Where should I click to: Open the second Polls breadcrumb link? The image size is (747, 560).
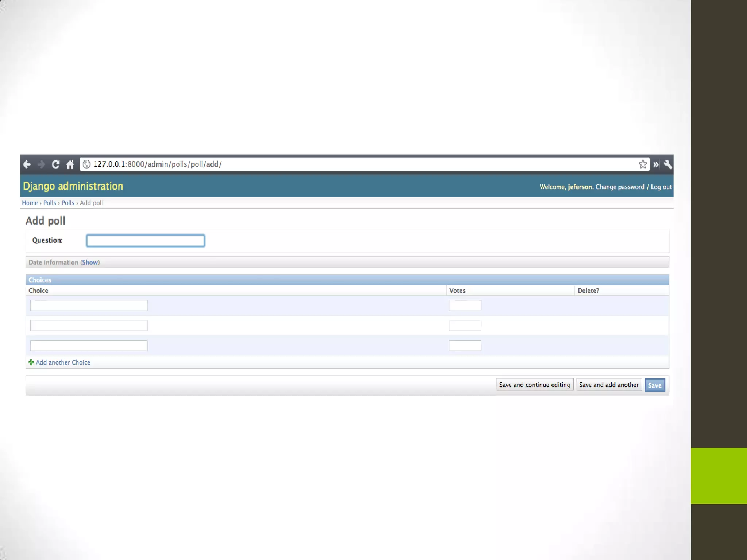pyautogui.click(x=68, y=203)
